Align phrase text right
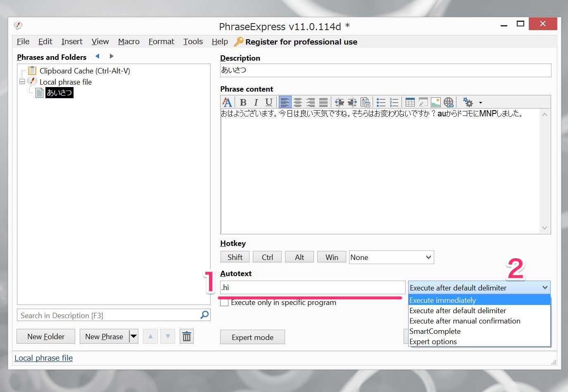Viewport: 568px width, 392px height. 311,102
